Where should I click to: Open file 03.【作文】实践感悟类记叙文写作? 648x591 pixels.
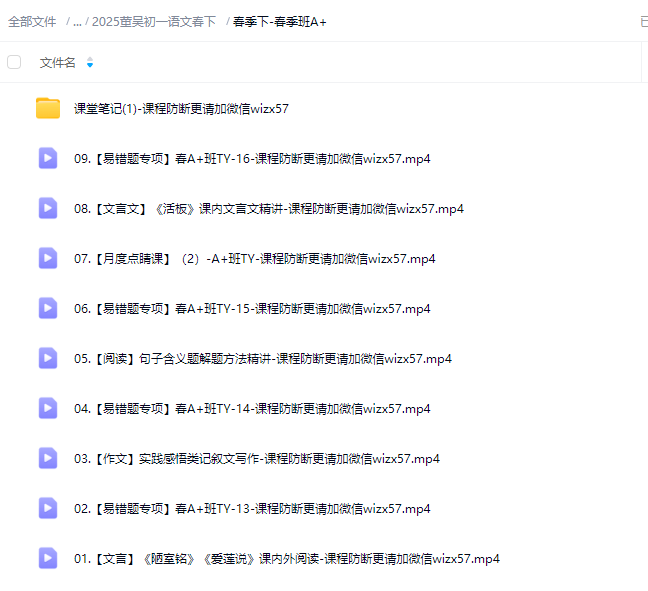(257, 459)
